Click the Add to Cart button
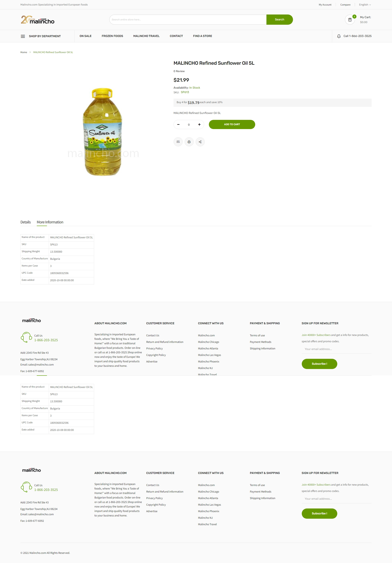392x563 pixels. (232, 124)
